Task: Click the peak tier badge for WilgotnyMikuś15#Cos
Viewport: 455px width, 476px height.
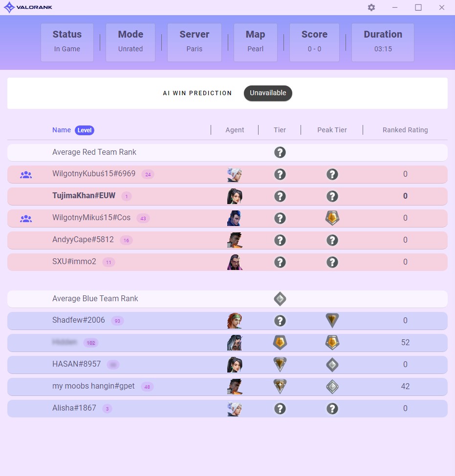Action: pos(332,218)
